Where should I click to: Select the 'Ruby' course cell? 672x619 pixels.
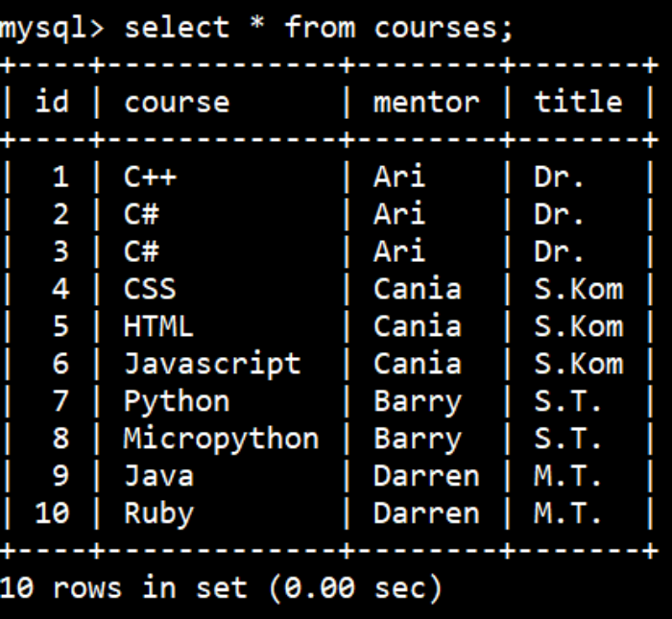click(x=159, y=514)
